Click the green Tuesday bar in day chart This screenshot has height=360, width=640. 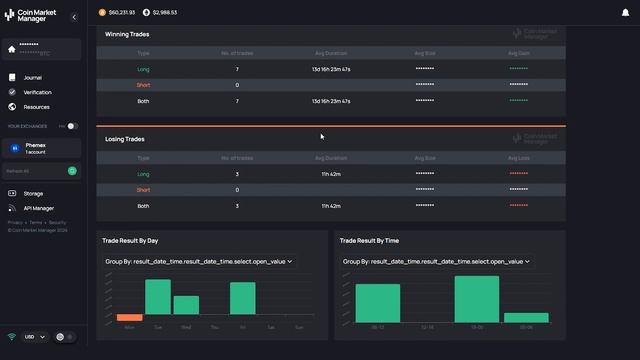tap(158, 297)
